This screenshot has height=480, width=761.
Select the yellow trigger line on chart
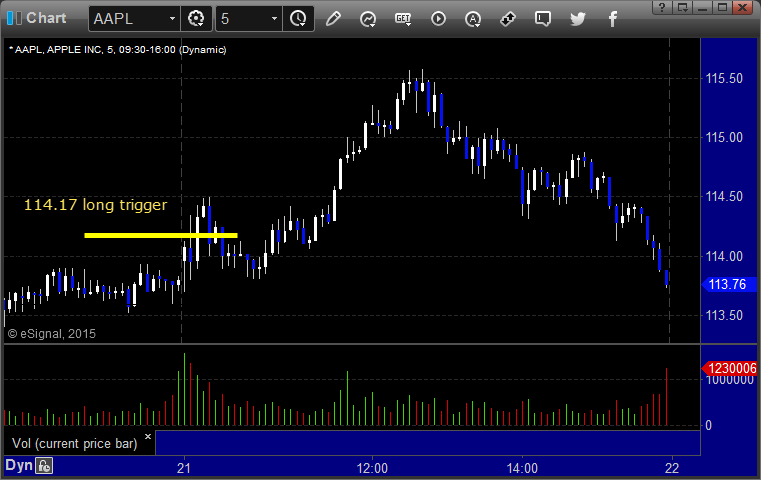tap(161, 235)
